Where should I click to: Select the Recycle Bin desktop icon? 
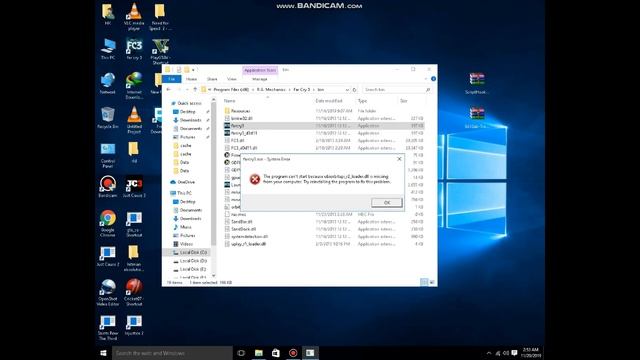(108, 118)
